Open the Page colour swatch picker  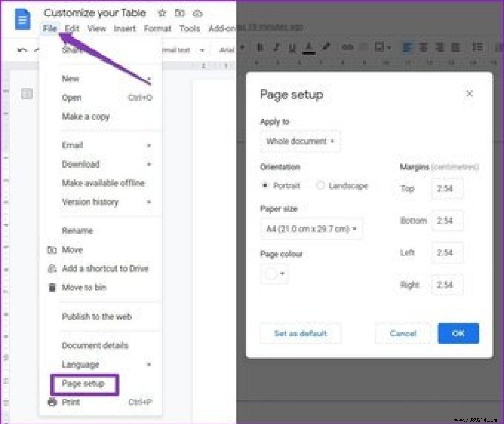pos(274,274)
